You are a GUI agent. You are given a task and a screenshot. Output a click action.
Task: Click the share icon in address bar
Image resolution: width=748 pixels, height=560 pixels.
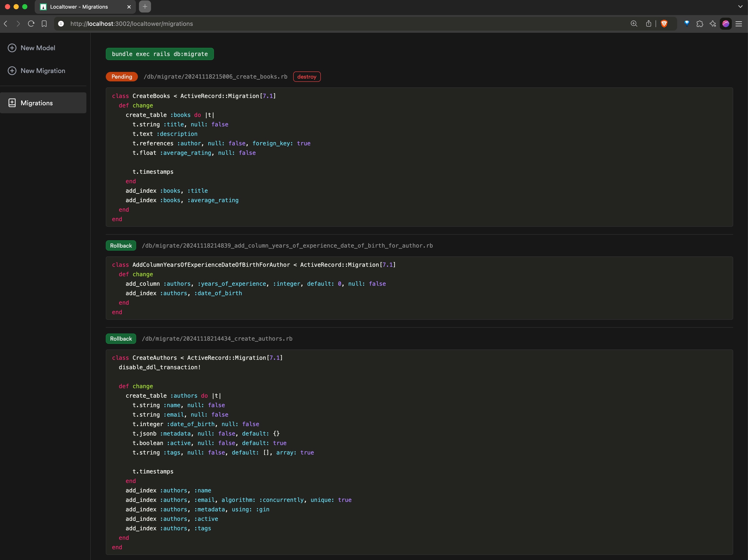648,24
